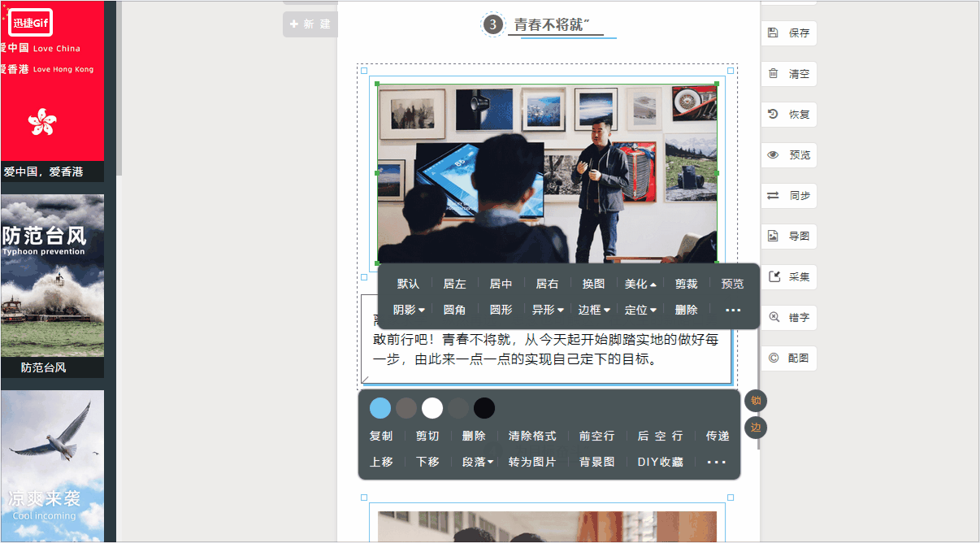Open the 定位 position dropdown
This screenshot has width=980, height=543.
click(640, 310)
